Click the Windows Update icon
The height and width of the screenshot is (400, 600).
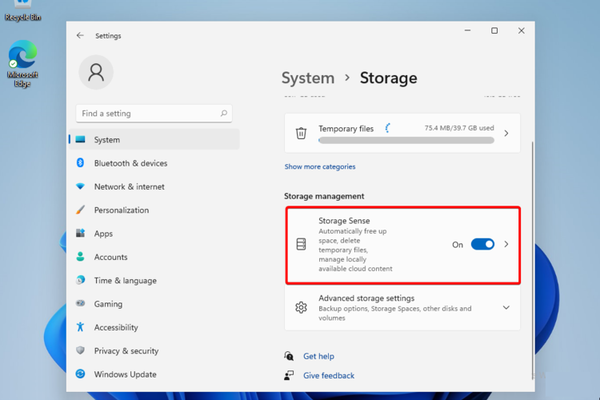[80, 374]
